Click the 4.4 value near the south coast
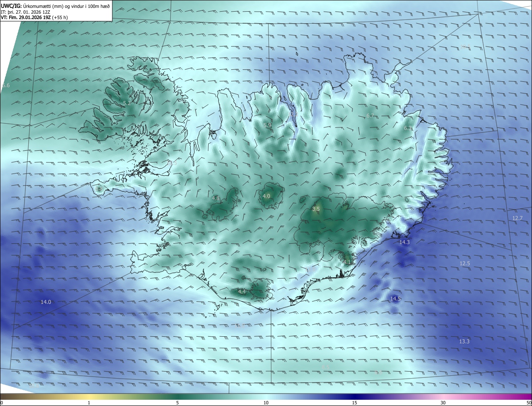The width and height of the screenshot is (532, 406). click(x=242, y=291)
